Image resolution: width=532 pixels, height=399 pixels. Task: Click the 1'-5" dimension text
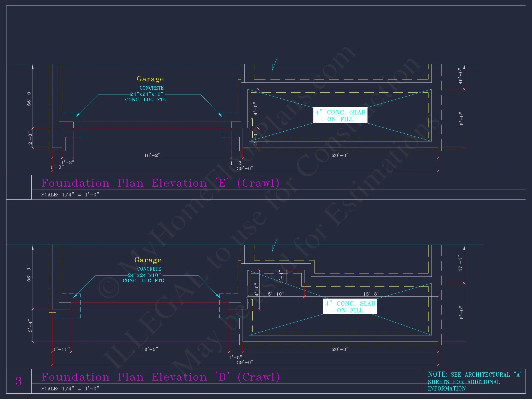click(x=236, y=358)
